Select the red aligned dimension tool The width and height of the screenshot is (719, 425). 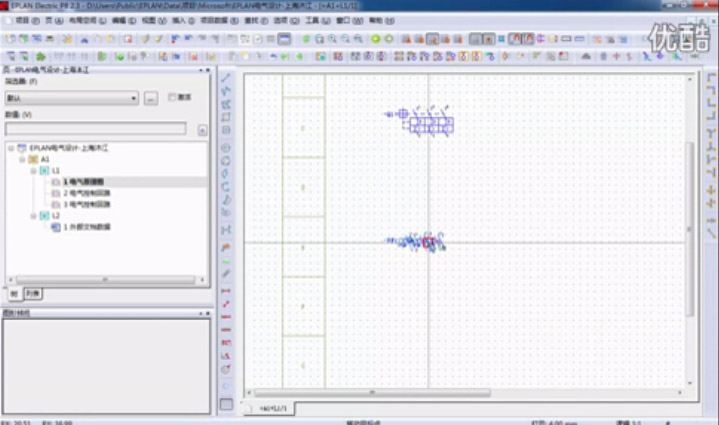click(226, 304)
